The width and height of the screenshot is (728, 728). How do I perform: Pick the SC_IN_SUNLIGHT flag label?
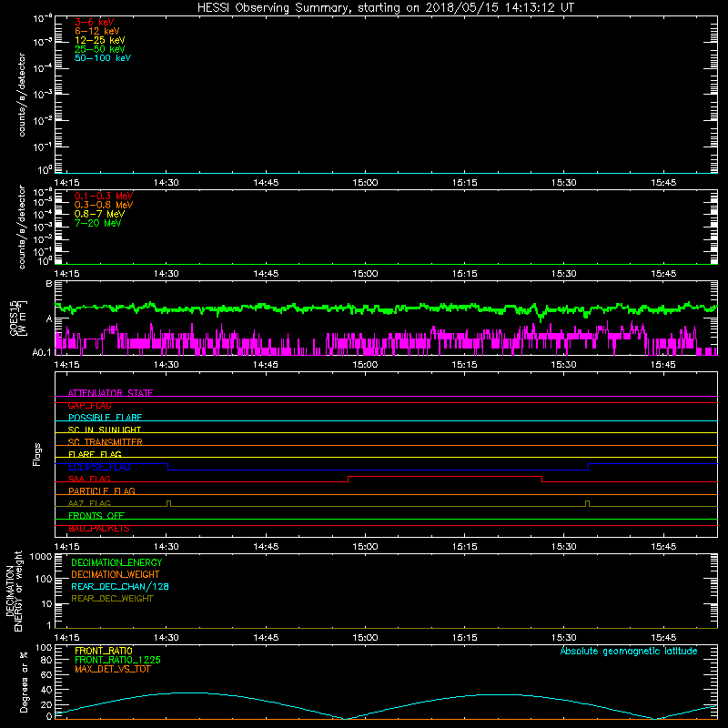tap(105, 430)
